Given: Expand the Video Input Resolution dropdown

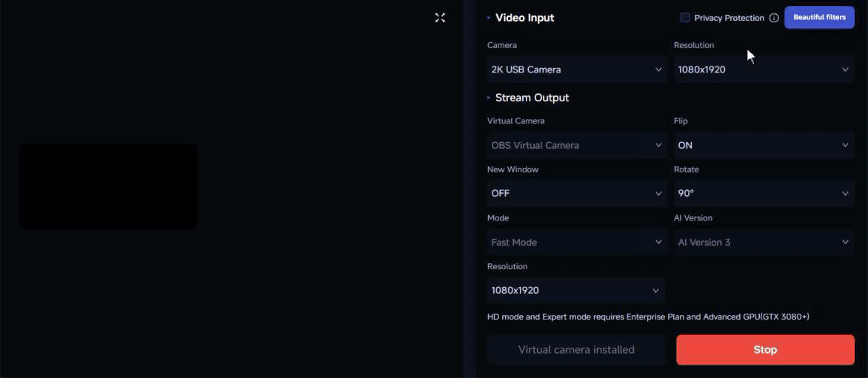Looking at the screenshot, I should point(763,70).
